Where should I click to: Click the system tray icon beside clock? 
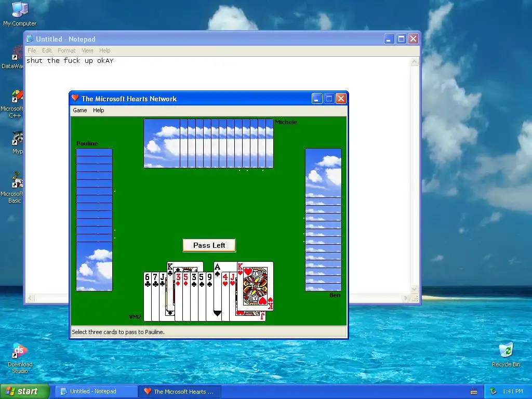point(494,392)
